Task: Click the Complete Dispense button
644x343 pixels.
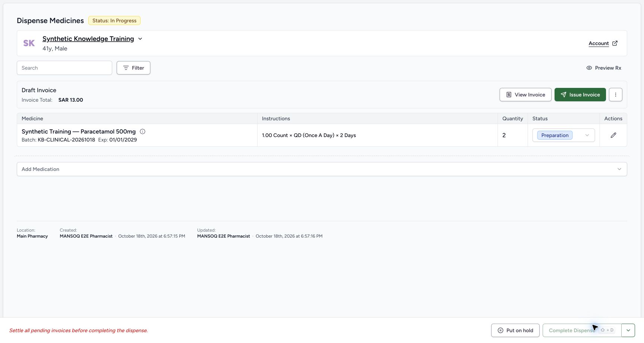Action: pos(582,330)
